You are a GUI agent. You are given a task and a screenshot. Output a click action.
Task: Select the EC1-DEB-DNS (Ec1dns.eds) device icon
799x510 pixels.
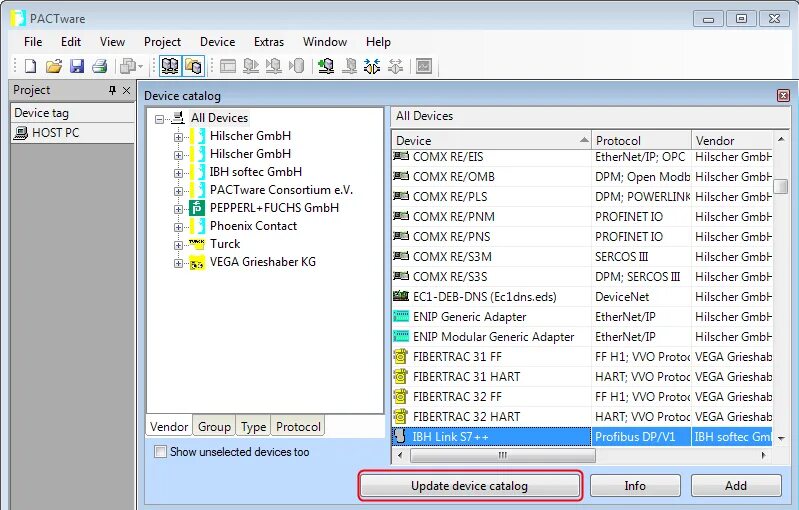[401, 296]
